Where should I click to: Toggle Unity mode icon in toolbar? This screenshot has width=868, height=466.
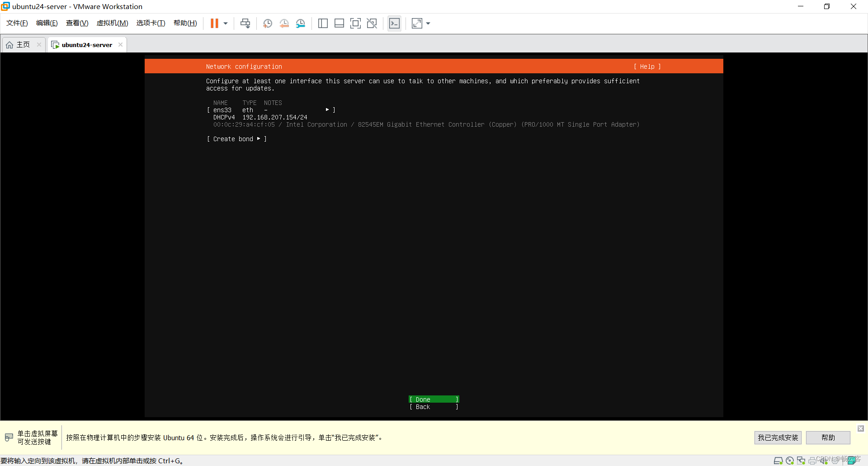[372, 24]
